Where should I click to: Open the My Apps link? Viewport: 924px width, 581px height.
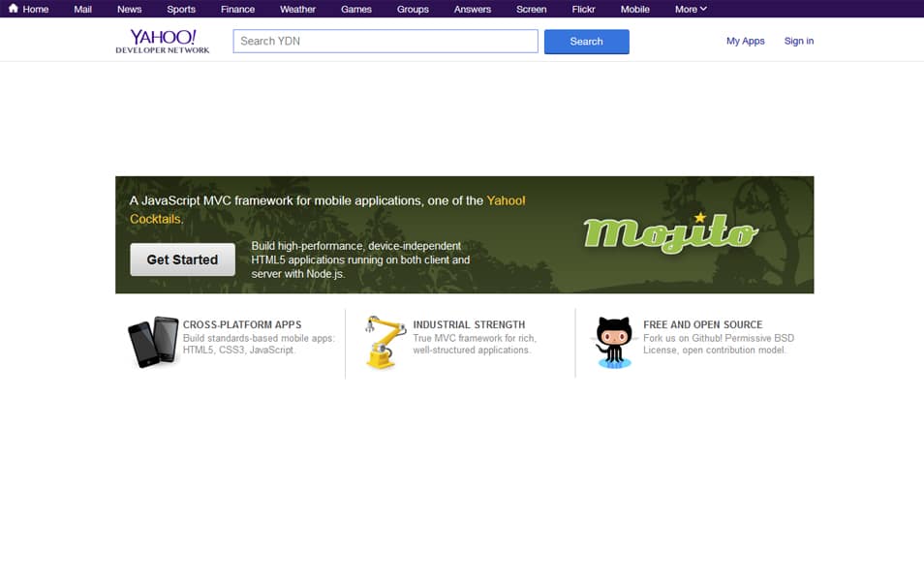point(745,41)
